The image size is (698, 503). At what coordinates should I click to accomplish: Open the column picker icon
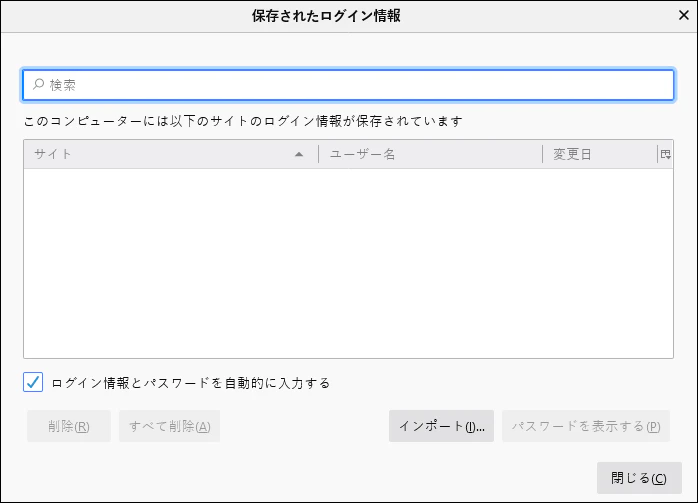[x=666, y=154]
